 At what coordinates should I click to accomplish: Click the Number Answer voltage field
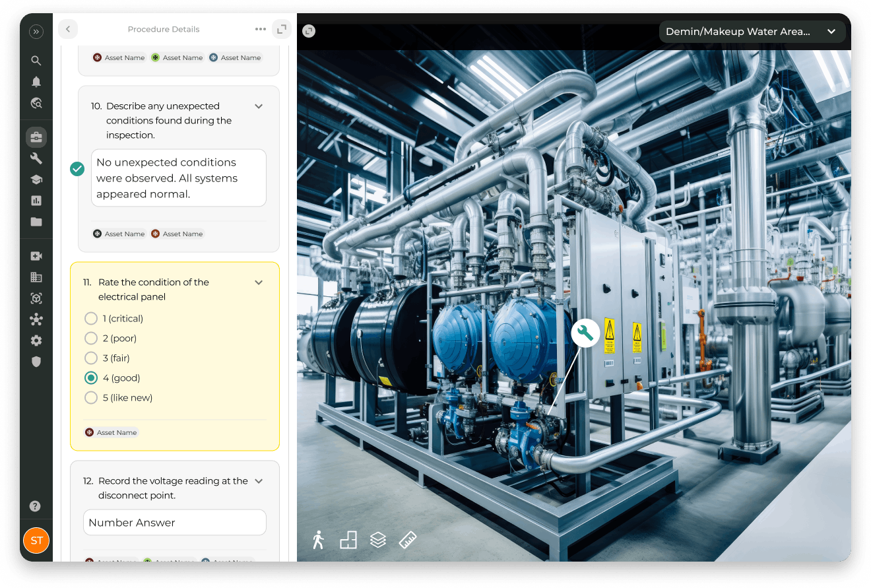pyautogui.click(x=175, y=523)
